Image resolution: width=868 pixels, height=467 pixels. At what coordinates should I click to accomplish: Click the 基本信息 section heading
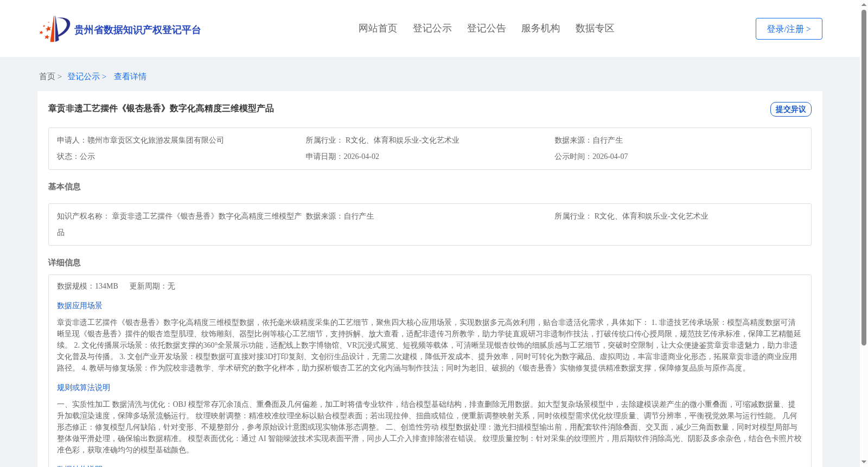(64, 187)
